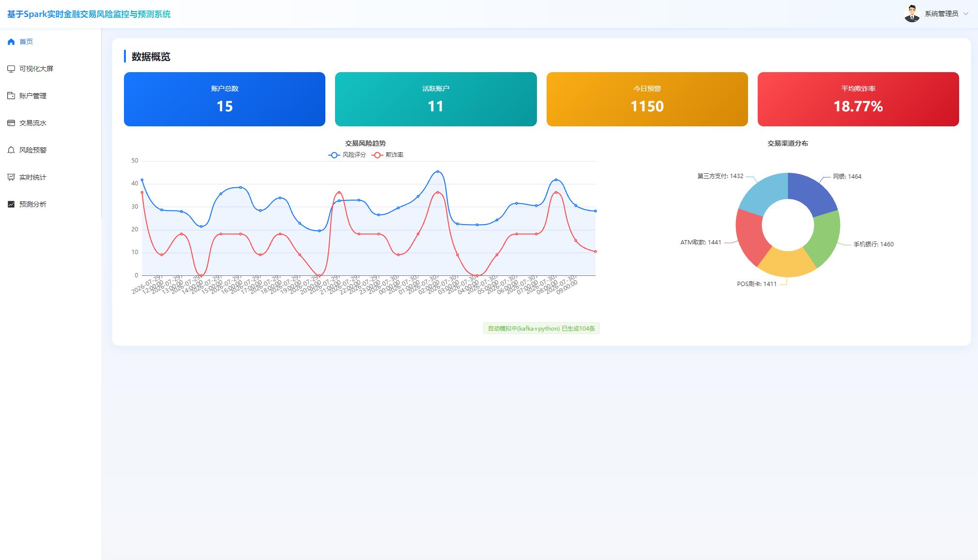
Task: Click the card icon for 交易流水
Action: 11,123
